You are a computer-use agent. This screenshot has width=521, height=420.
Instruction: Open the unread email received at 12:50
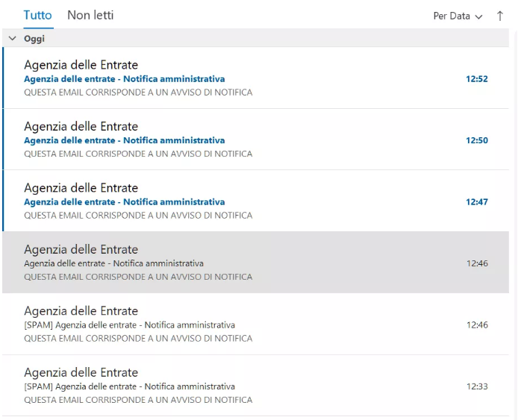tap(224, 140)
